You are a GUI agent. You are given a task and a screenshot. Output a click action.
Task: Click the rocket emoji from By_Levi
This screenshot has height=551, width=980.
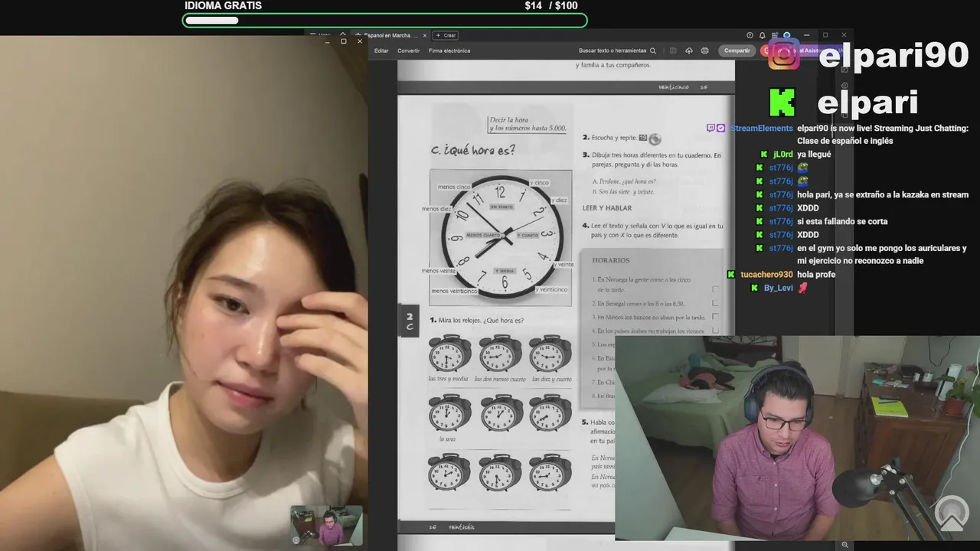pyautogui.click(x=802, y=288)
